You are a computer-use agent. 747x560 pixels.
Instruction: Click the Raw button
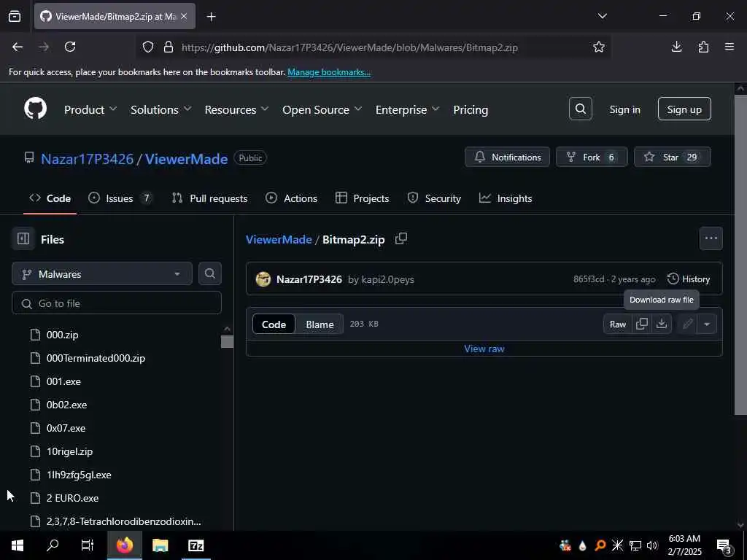(x=618, y=324)
